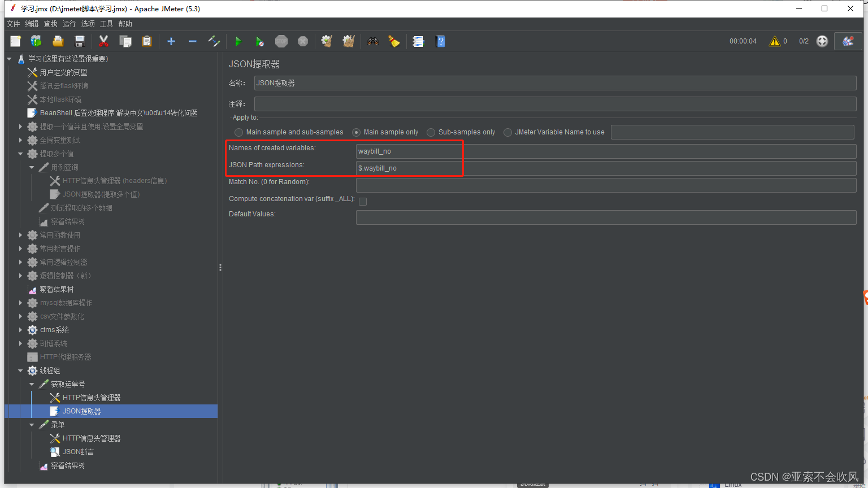
Task: Click the Toggle enable/disable icon
Action: click(214, 41)
